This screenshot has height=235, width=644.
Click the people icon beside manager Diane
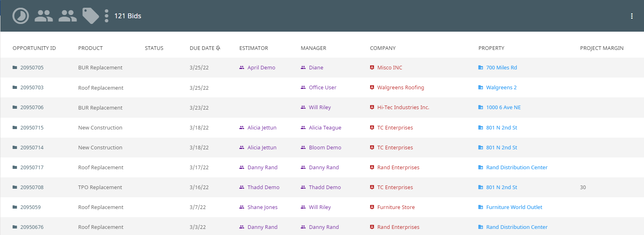point(303,67)
